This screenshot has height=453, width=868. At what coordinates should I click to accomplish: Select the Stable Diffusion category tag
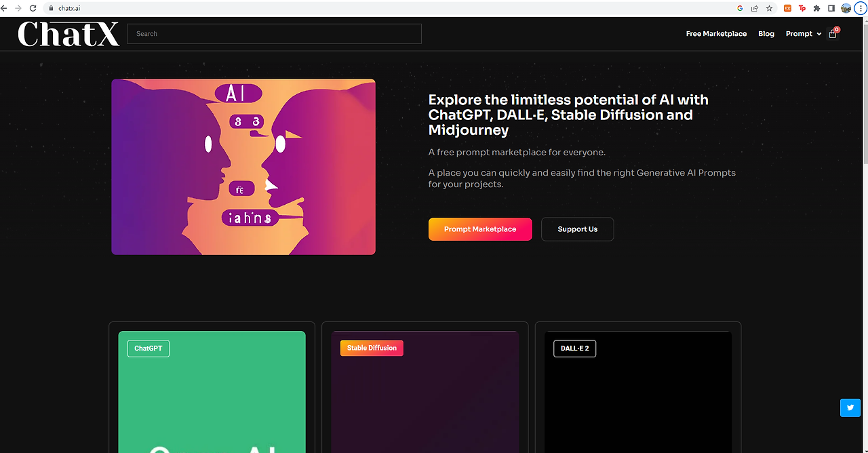[x=372, y=348]
